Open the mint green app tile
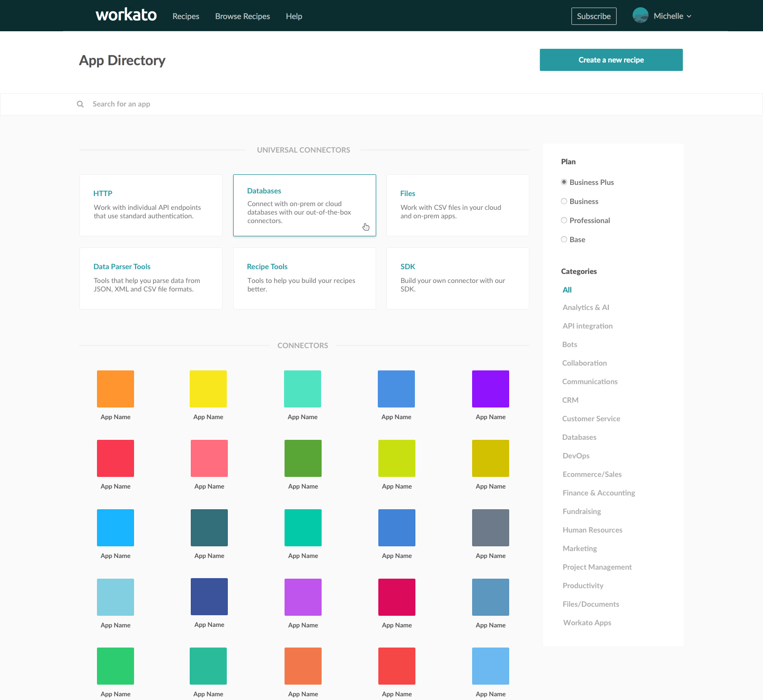The image size is (763, 700). 303,389
